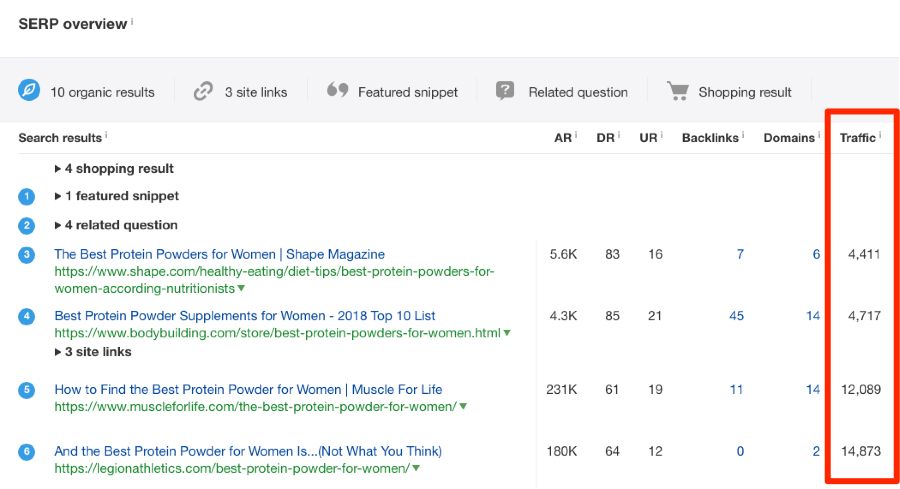
Task: Click domains count 6 for Shape Magazine
Action: (x=816, y=255)
